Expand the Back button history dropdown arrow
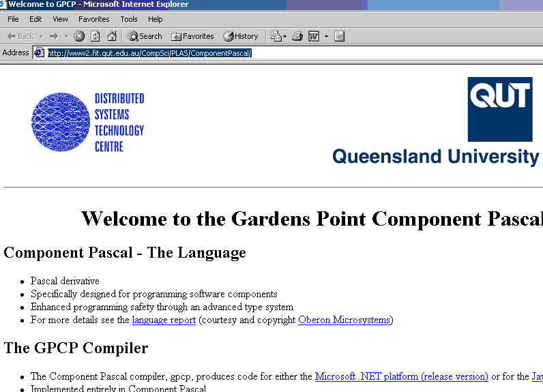The height and width of the screenshot is (392, 543). tap(42, 36)
